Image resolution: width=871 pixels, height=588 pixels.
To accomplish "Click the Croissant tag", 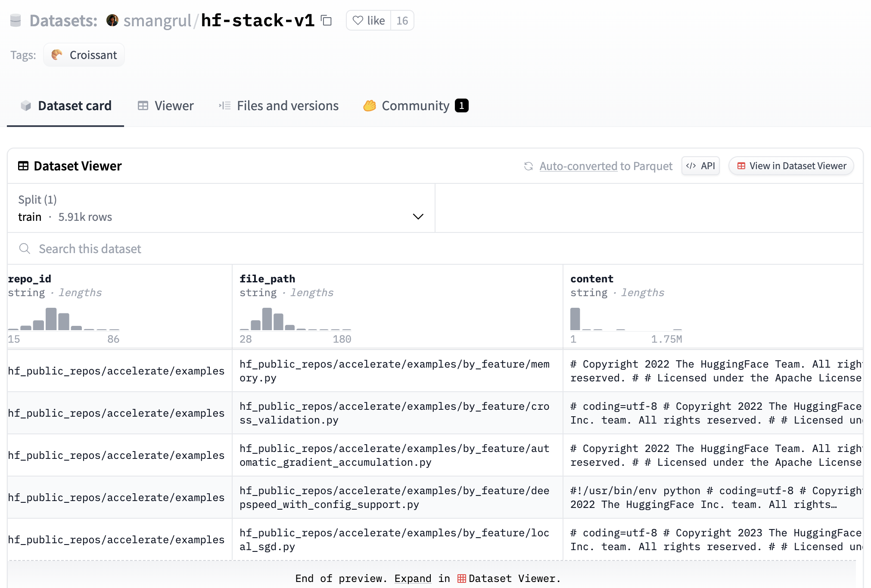I will (x=84, y=55).
